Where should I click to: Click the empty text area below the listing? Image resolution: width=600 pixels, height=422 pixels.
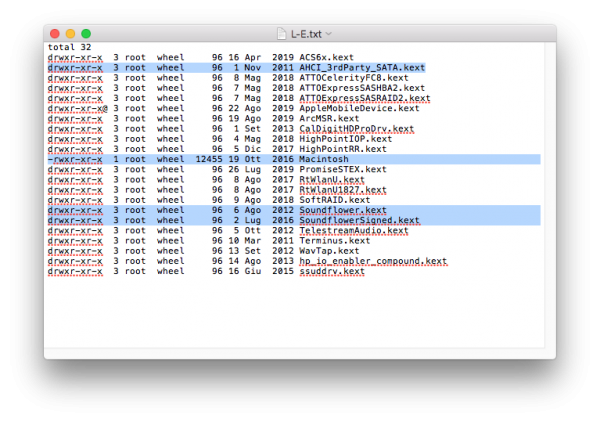point(294,312)
